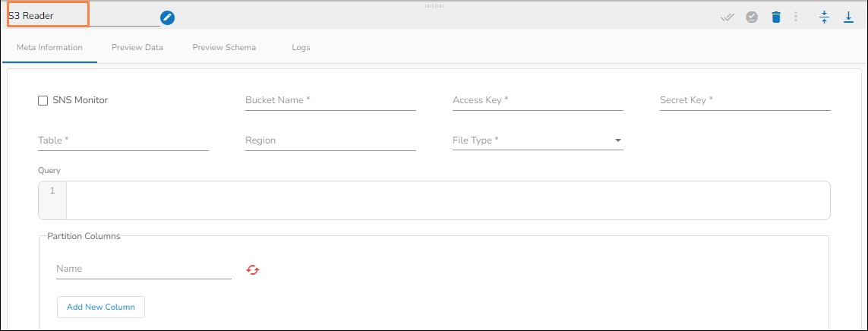The height and width of the screenshot is (331, 868).
Task: Click inside the Query editor area
Action: point(448,200)
